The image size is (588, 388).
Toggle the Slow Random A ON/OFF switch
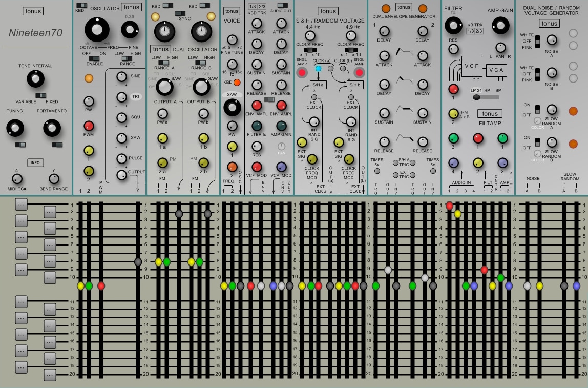(537, 109)
